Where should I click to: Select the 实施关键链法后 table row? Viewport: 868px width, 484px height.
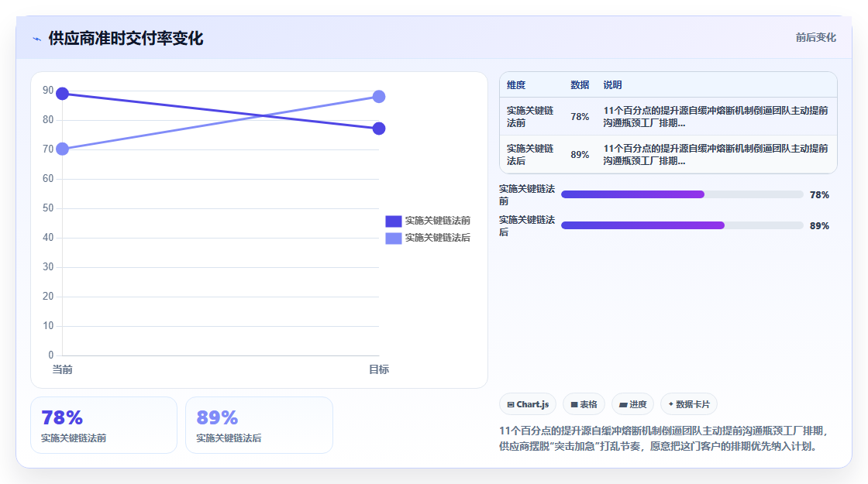point(668,154)
